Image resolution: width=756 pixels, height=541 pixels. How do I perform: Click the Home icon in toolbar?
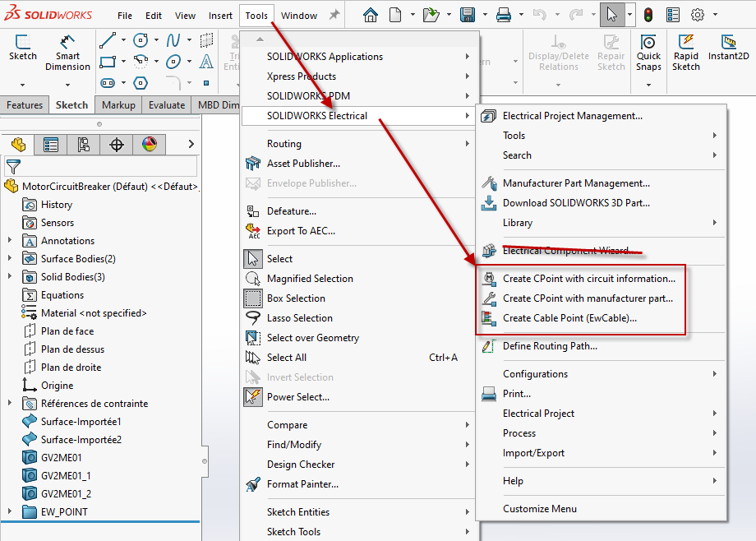[x=371, y=15]
